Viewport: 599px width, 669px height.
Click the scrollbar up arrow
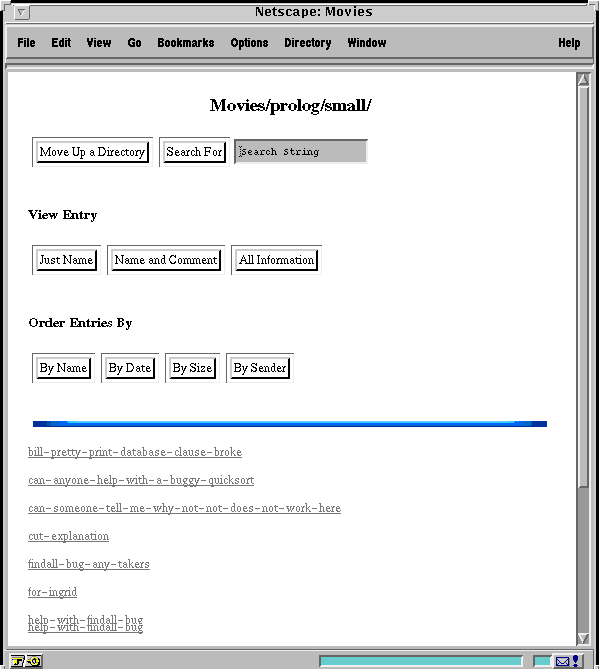583,80
